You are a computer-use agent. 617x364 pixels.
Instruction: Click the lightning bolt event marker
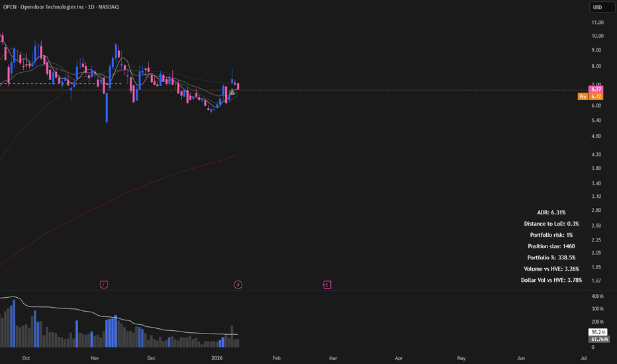click(238, 285)
